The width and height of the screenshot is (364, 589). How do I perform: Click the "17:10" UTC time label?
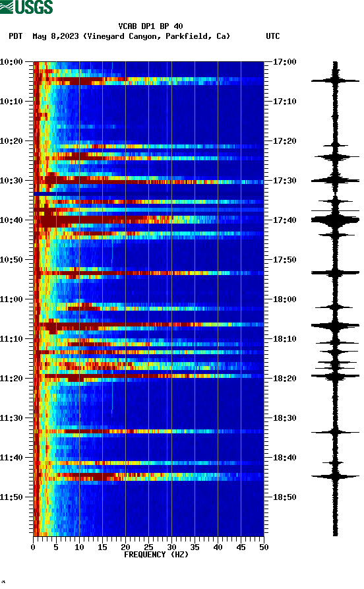(x=284, y=102)
